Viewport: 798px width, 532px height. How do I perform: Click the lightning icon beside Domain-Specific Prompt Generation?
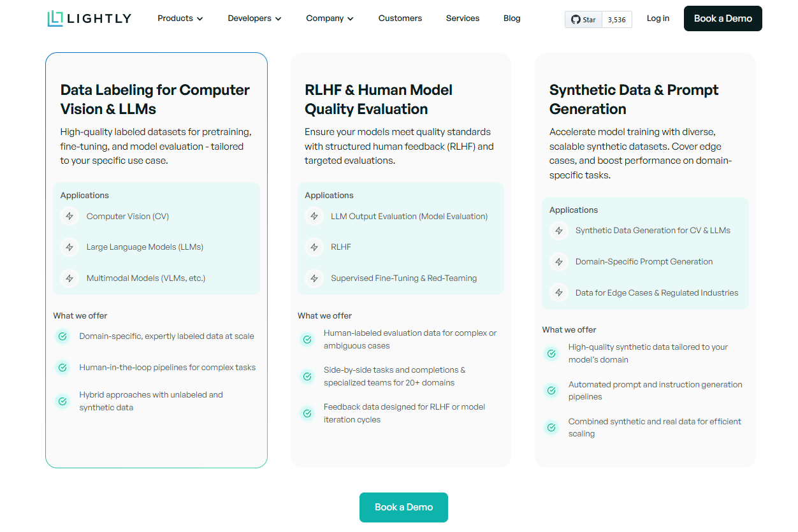point(558,262)
